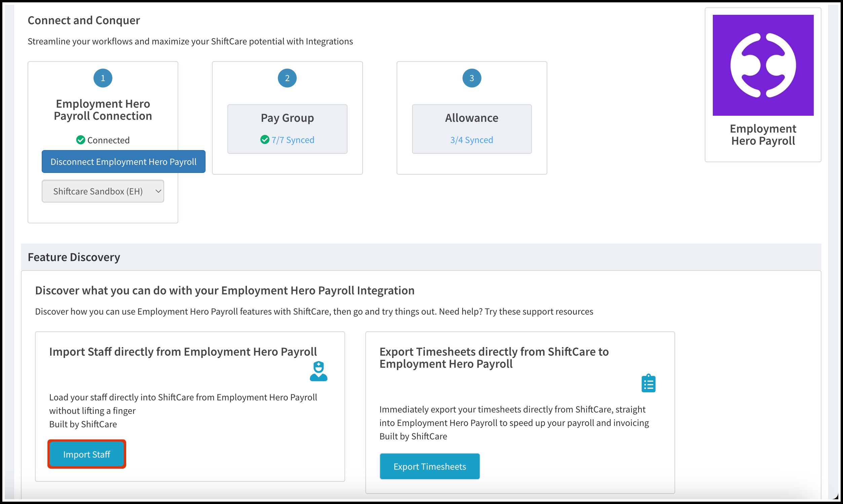Click the Load your staff directly description
Viewport: 843px width, 504px height.
coord(183,404)
